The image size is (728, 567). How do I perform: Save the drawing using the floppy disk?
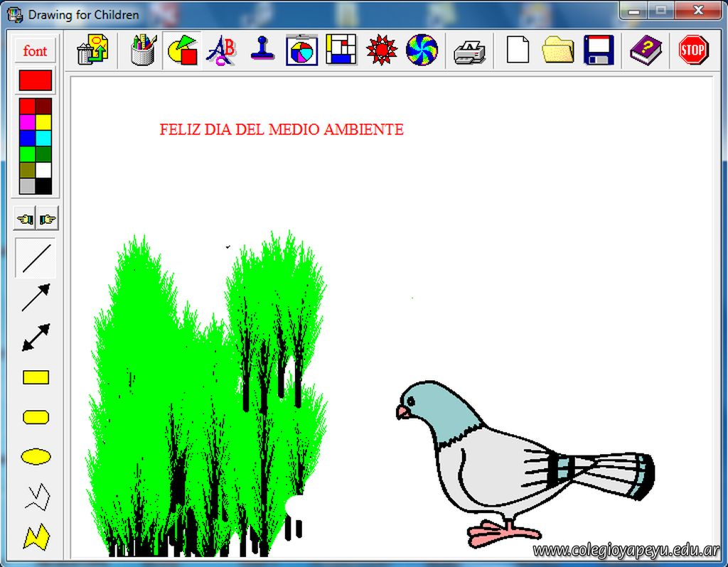click(x=598, y=50)
